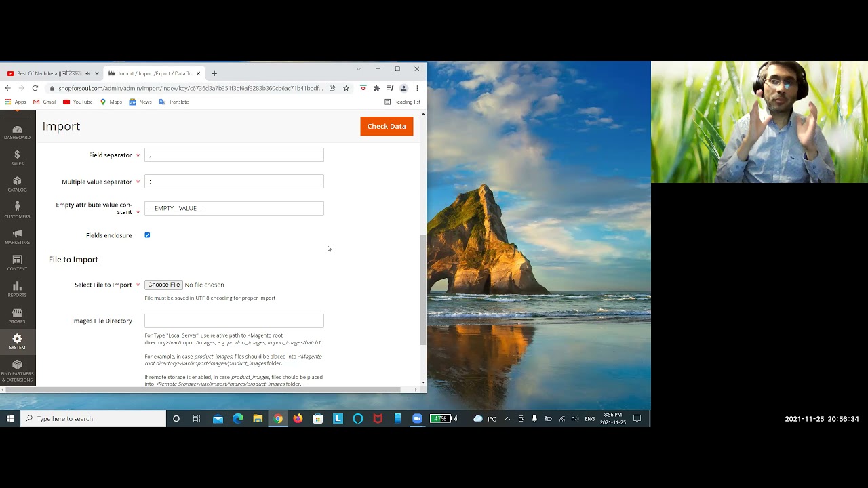Click the Images File Directory input
Viewport: 868px width, 488px height.
[234, 321]
